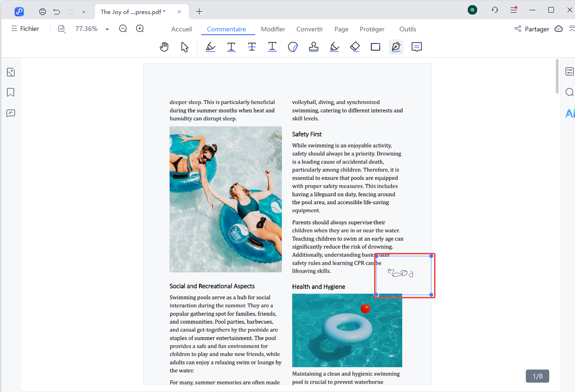575x392 pixels.
Task: Click the sticker shape tool
Action: (293, 47)
